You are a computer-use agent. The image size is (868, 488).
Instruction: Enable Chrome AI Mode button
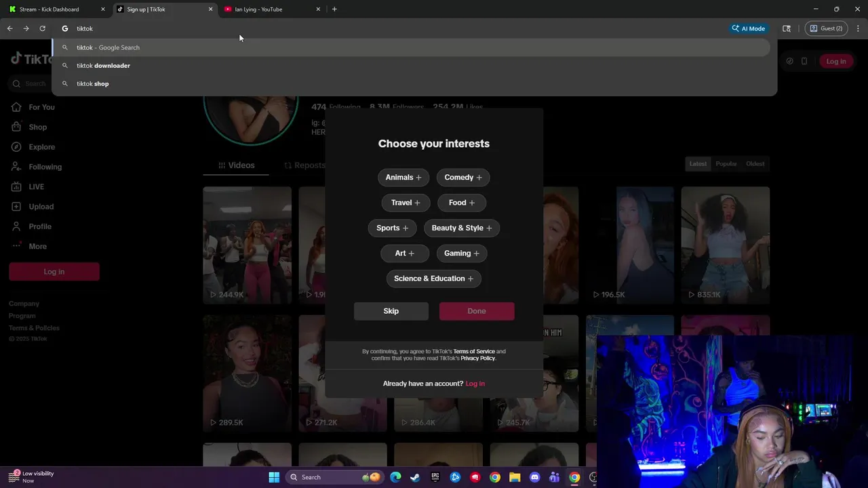pos(748,28)
